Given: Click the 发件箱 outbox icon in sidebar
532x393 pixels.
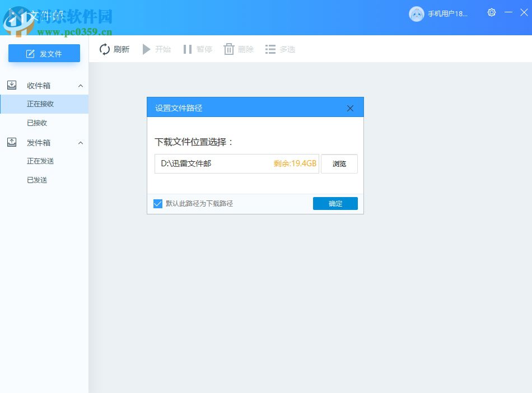Looking at the screenshot, I should 12,142.
